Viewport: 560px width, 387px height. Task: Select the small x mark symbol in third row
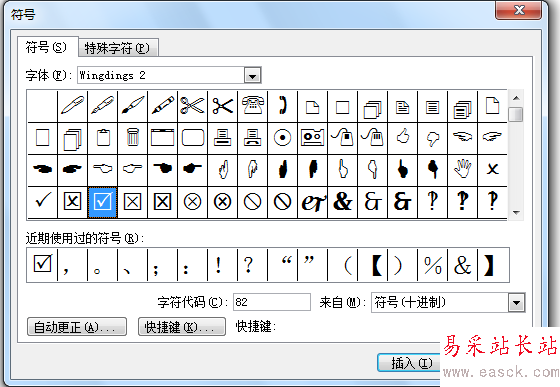492,170
